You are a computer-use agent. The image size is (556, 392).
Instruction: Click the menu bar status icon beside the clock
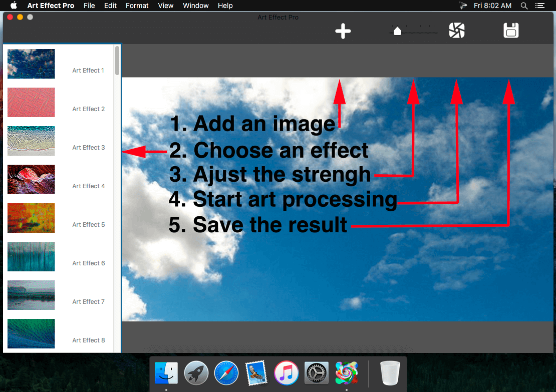pyautogui.click(x=463, y=6)
